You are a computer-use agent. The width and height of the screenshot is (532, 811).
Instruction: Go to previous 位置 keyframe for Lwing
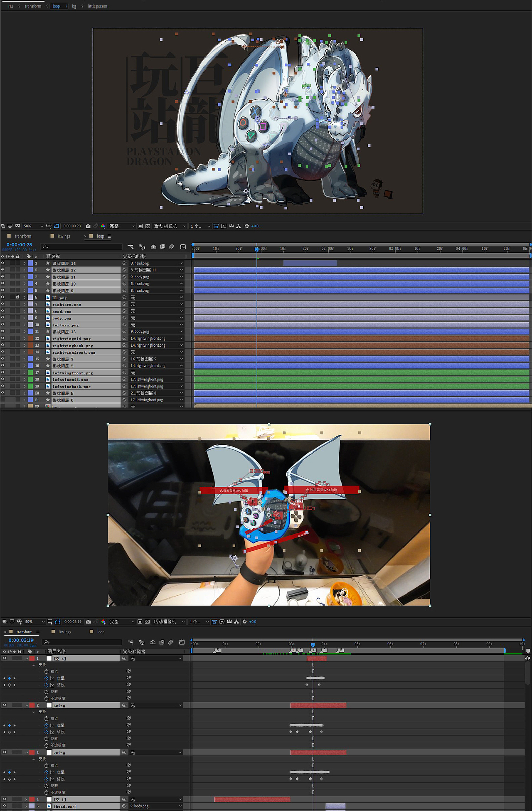pos(5,725)
